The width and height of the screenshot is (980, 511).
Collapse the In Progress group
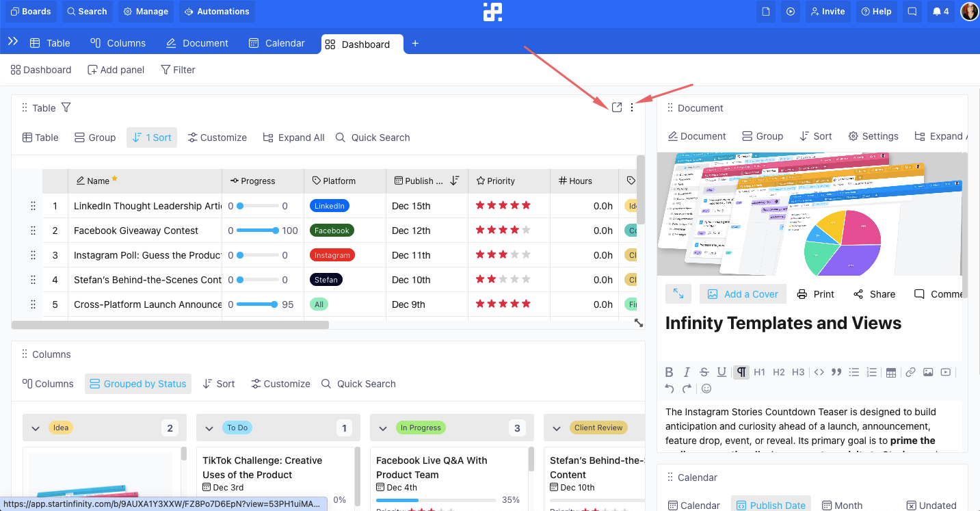coord(383,427)
